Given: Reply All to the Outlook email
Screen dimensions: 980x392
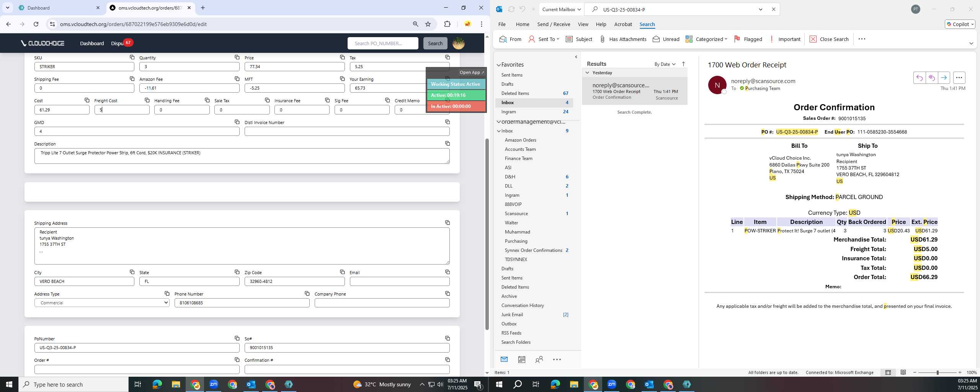Looking at the screenshot, I should (x=931, y=78).
